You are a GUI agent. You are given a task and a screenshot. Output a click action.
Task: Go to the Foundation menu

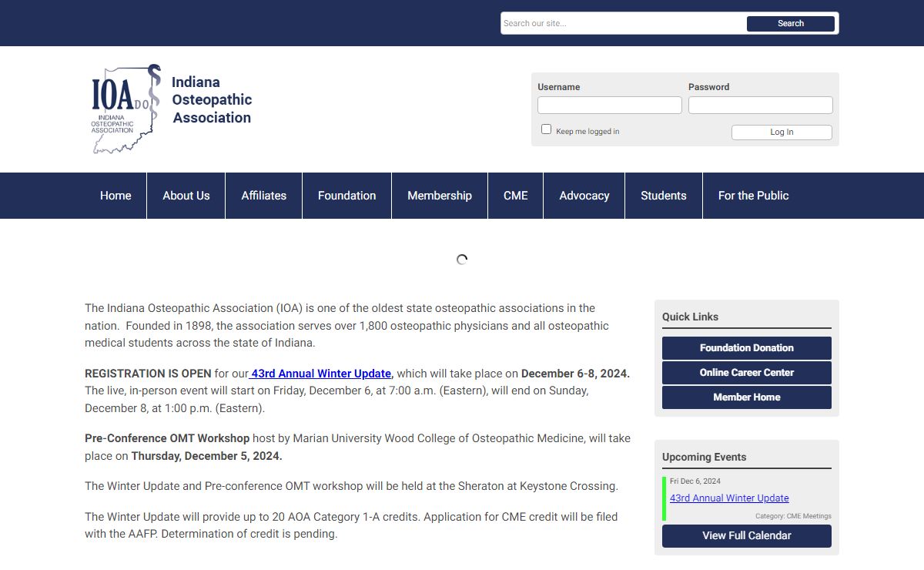point(347,196)
